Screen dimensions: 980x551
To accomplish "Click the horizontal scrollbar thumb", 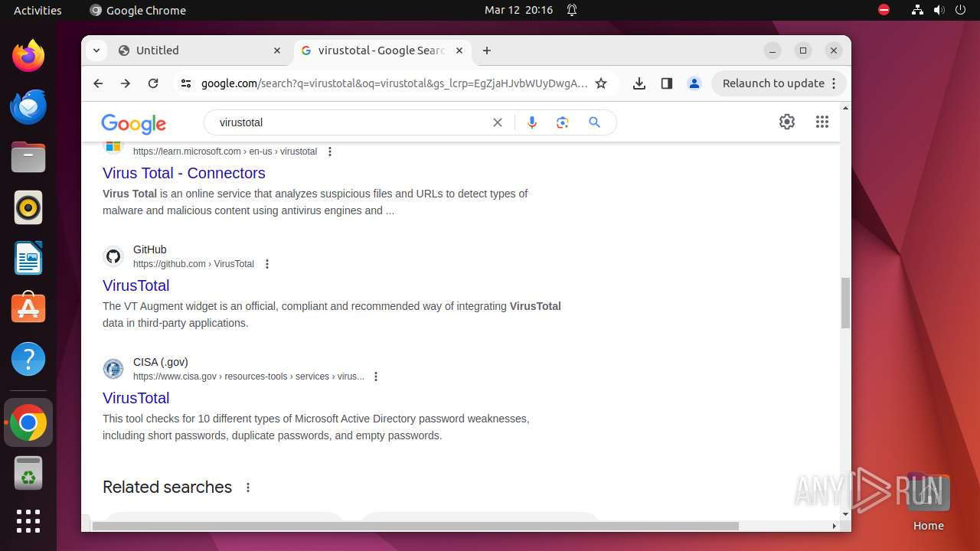I will click(x=416, y=526).
